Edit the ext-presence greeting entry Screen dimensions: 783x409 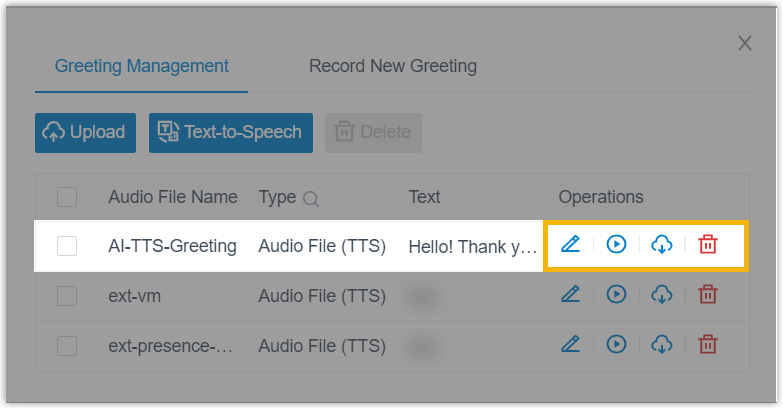570,345
